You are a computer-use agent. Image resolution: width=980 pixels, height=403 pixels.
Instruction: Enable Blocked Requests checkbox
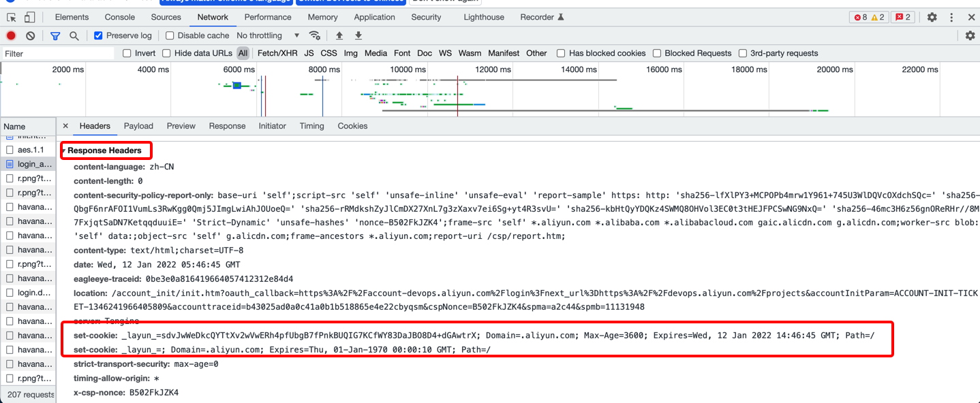657,53
